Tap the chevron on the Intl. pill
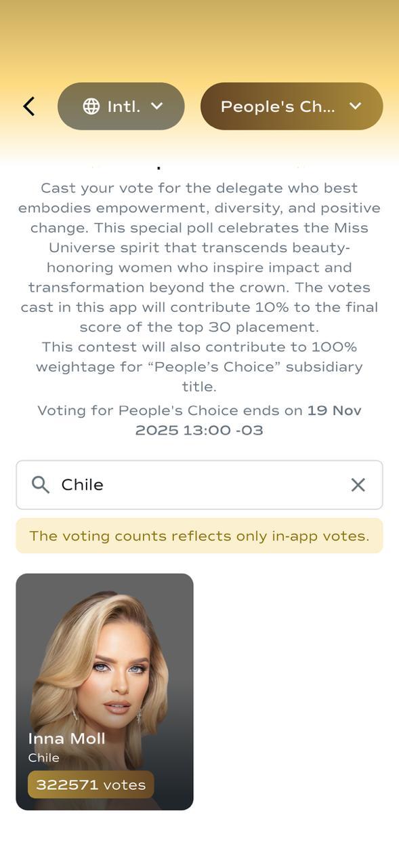The height and width of the screenshot is (868, 399). [x=157, y=106]
